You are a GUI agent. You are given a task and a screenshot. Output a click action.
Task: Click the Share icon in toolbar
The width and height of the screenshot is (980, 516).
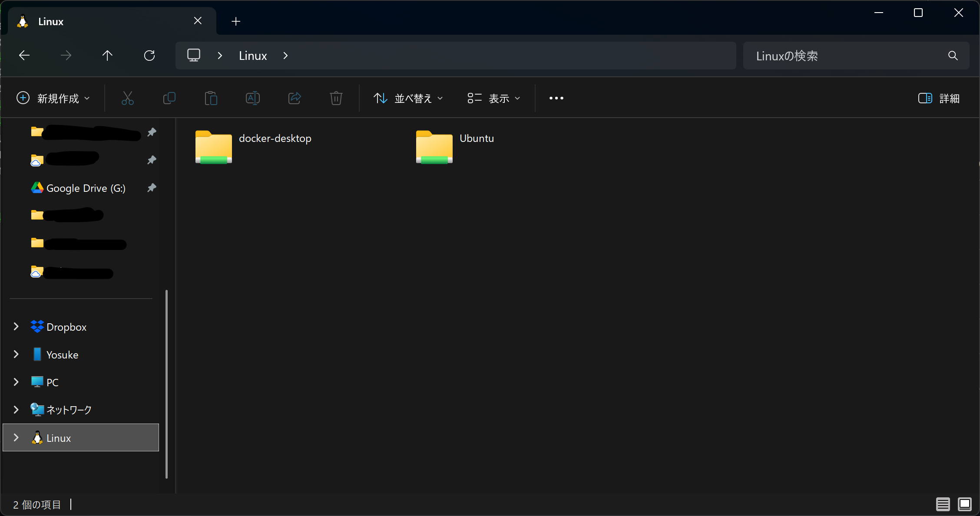point(294,98)
